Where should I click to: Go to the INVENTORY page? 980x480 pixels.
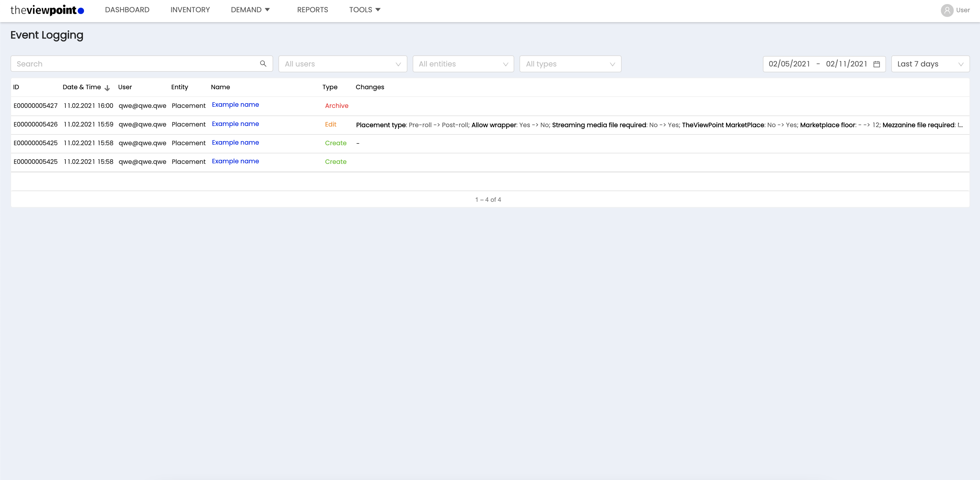point(190,10)
